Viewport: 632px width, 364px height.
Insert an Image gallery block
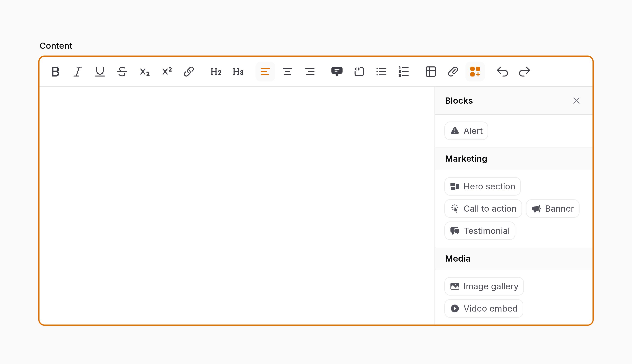point(484,286)
